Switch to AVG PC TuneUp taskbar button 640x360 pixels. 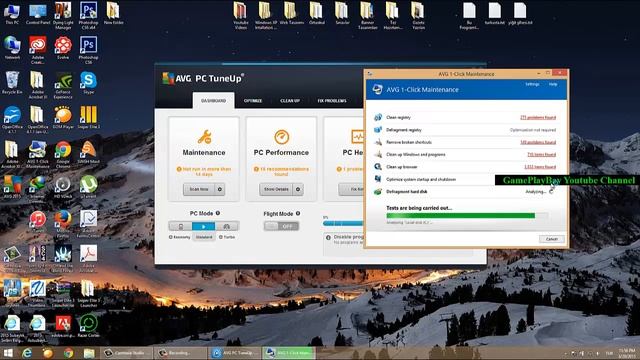(x=235, y=353)
